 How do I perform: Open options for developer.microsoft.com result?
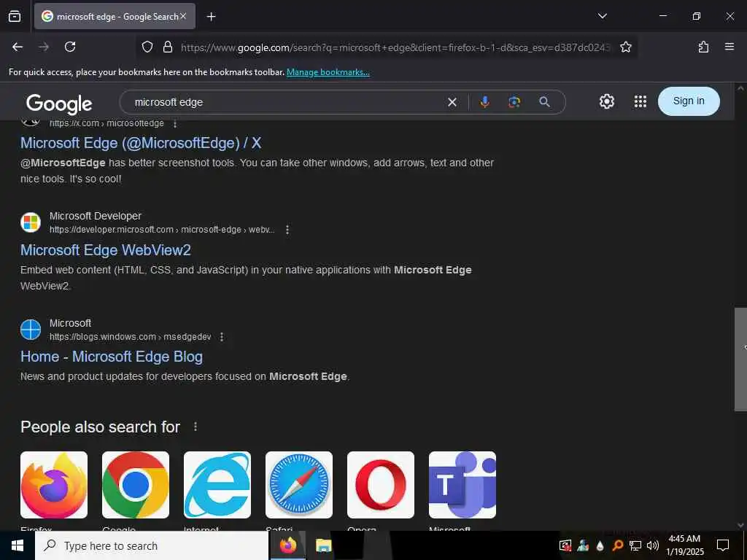tap(287, 230)
